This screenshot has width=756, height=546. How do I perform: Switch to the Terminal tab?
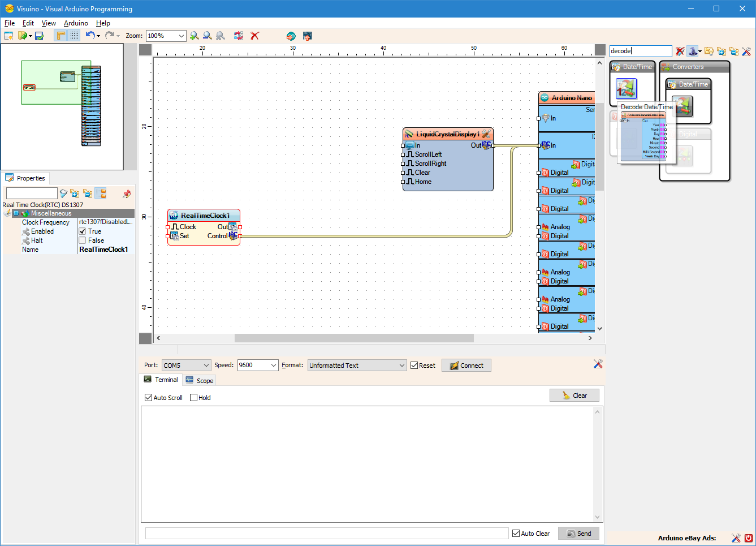(161, 380)
